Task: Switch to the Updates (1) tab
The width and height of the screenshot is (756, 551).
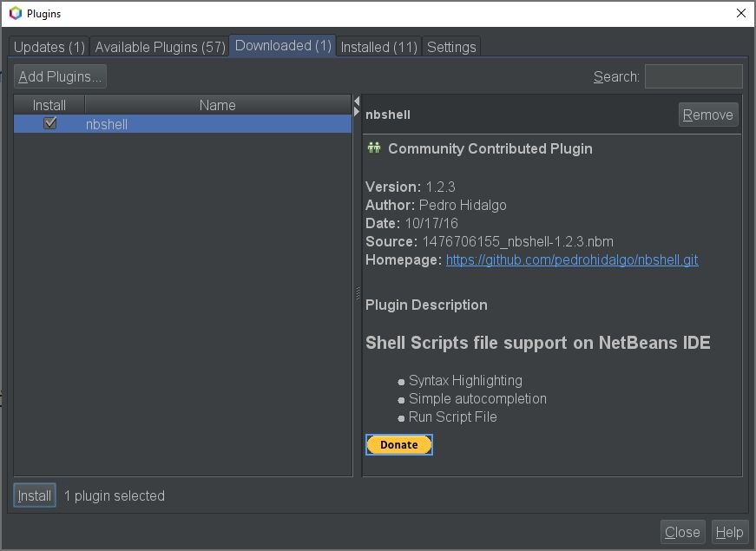Action: tap(49, 47)
